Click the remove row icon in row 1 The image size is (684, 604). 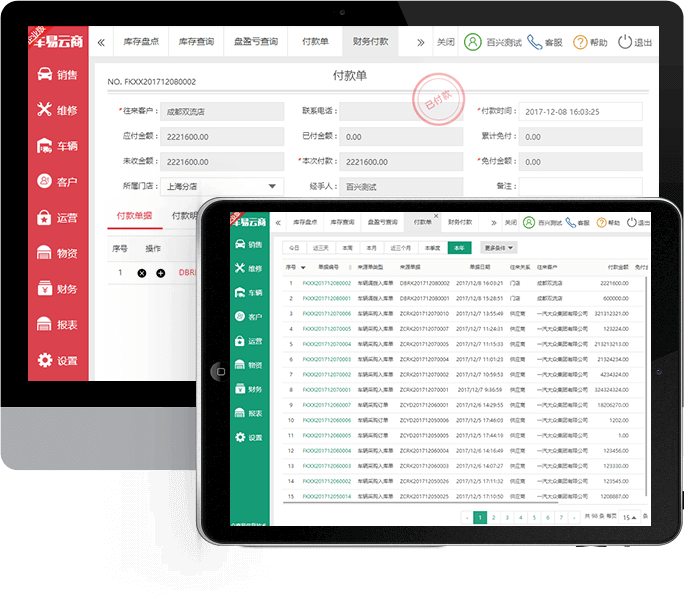(142, 272)
